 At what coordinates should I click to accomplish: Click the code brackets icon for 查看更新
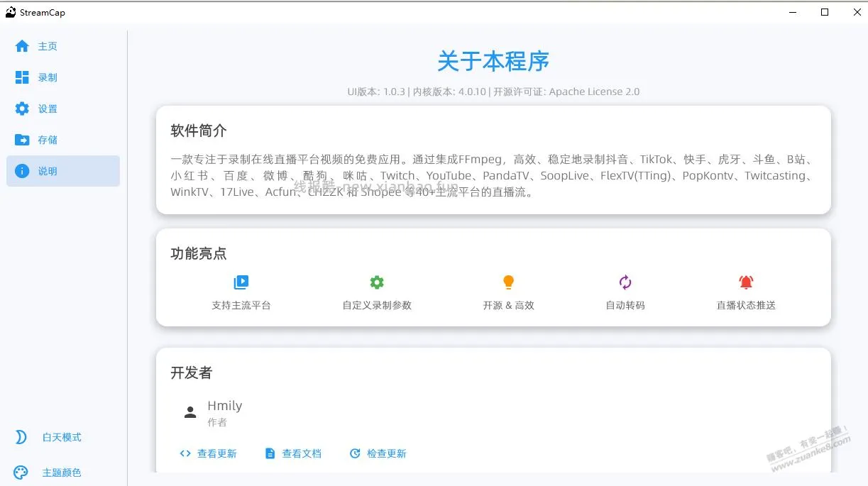point(185,453)
